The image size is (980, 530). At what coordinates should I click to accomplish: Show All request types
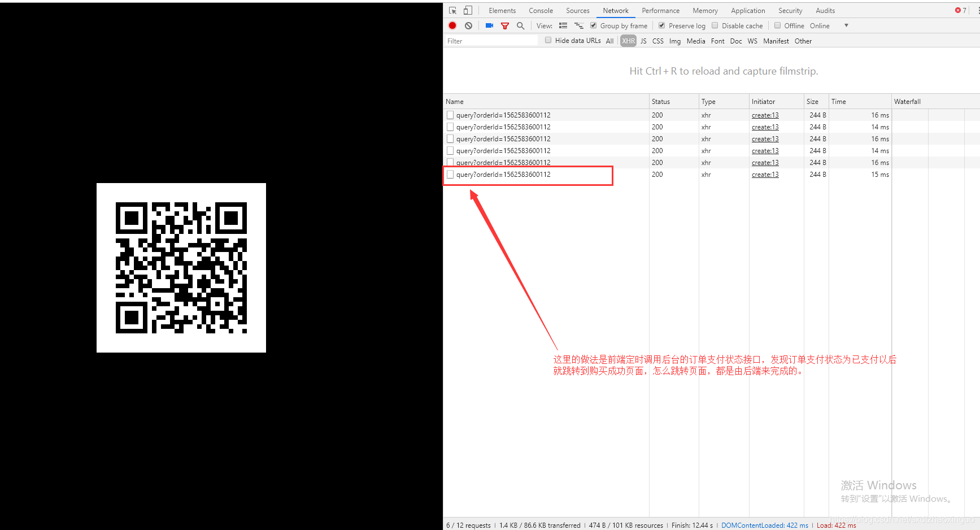coord(609,41)
